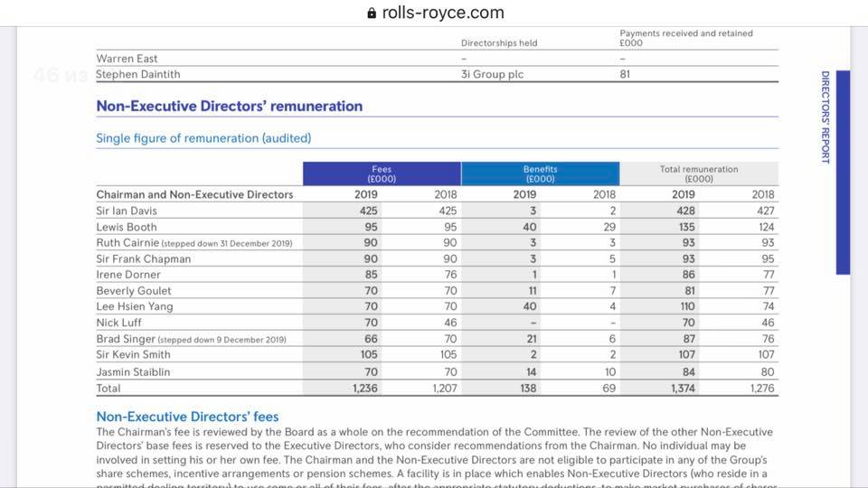Click the Jasmin Staiblin row name

point(133,371)
